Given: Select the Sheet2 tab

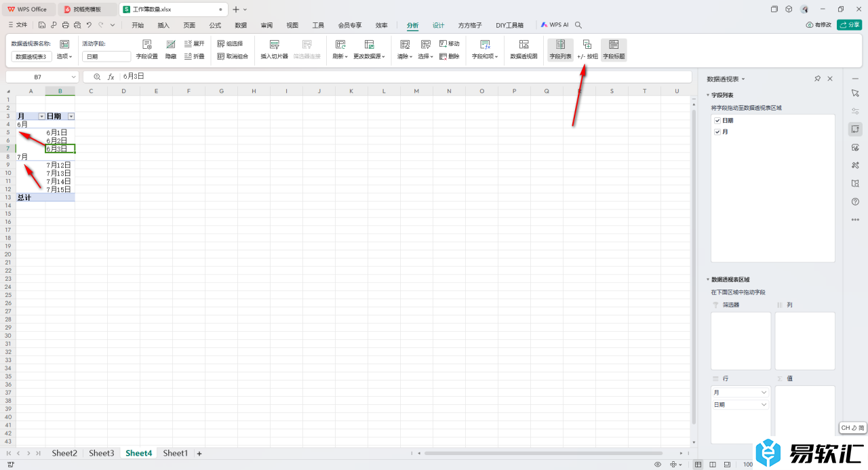Looking at the screenshot, I should point(64,453).
